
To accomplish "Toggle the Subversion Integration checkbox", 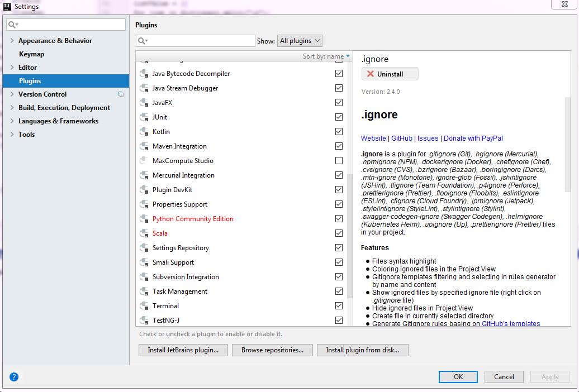I will (339, 277).
